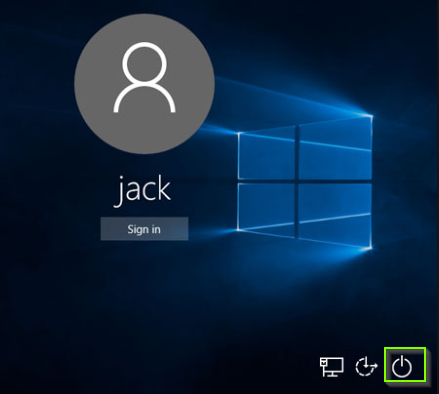Image resolution: width=439 pixels, height=394 pixels.
Task: Click the dashed clock accessibility icon
Action: 366,367
